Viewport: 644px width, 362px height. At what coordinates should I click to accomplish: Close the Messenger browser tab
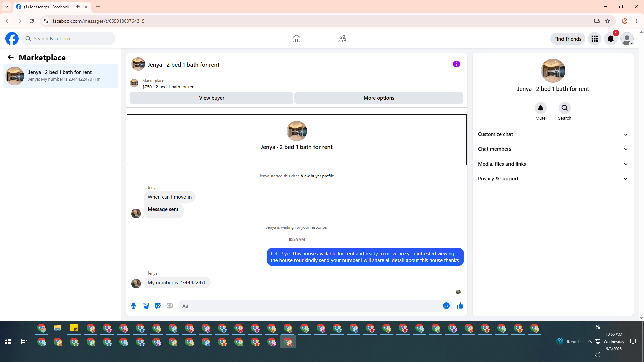pos(86,7)
